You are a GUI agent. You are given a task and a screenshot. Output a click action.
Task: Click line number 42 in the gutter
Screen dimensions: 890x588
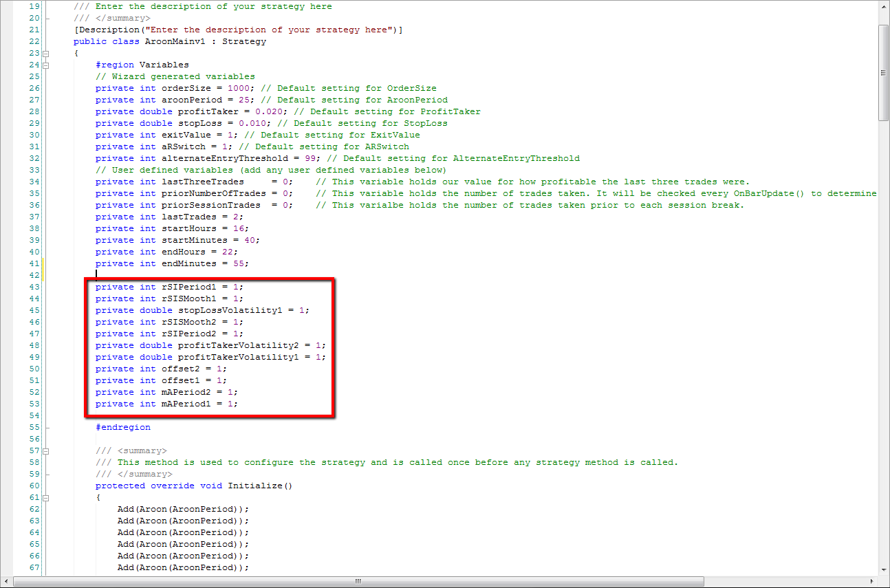coord(35,275)
